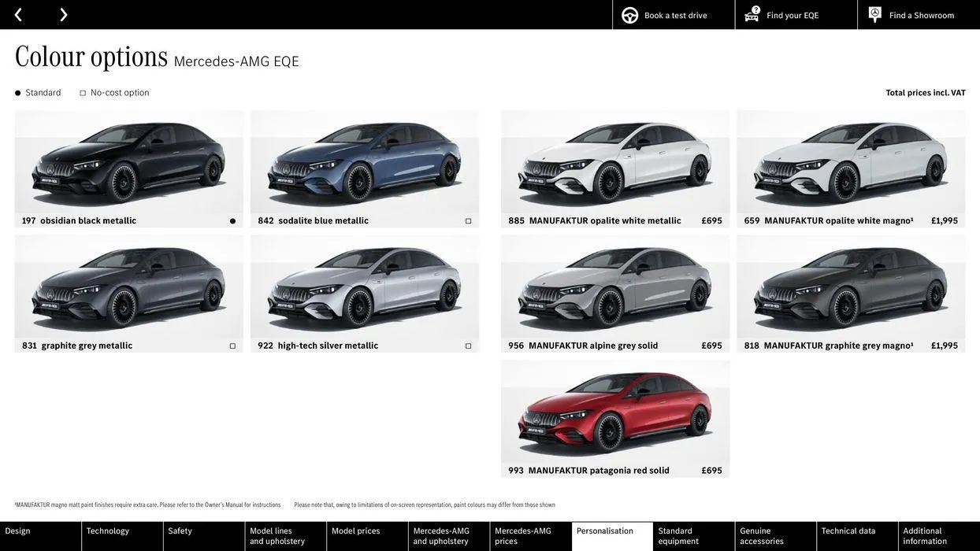The height and width of the screenshot is (551, 980).
Task: Open the Standard equipment tab
Action: tap(694, 536)
